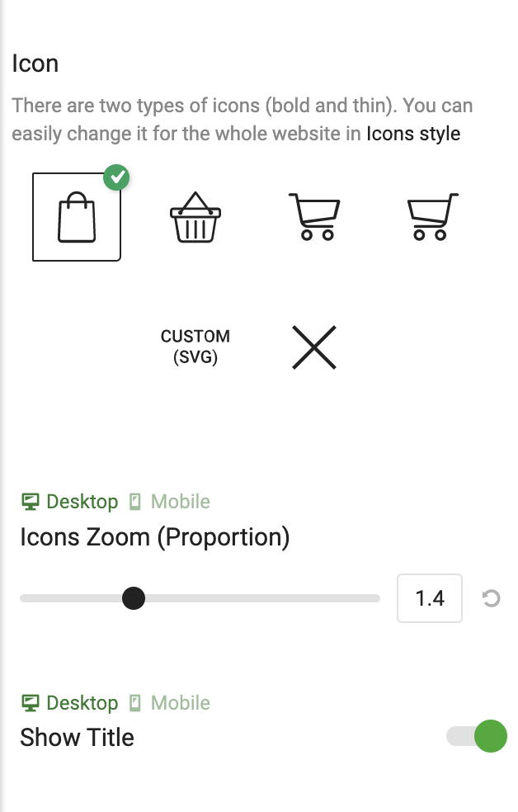Select the X no-icon option
The height and width of the screenshot is (812, 518).
point(314,347)
